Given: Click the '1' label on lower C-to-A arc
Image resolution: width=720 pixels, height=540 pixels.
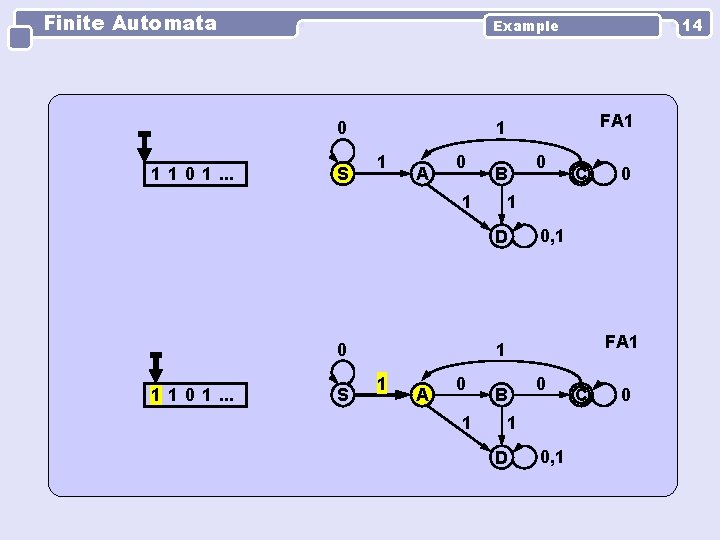Looking at the screenshot, I should tap(501, 350).
